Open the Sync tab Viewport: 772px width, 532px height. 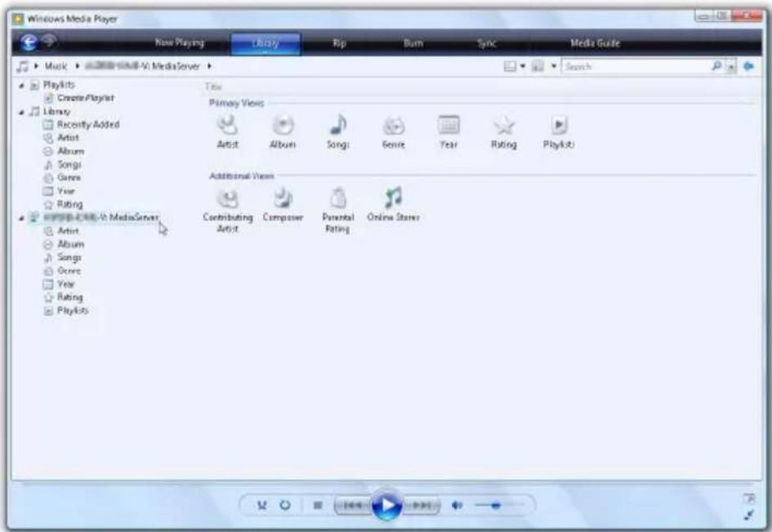487,43
